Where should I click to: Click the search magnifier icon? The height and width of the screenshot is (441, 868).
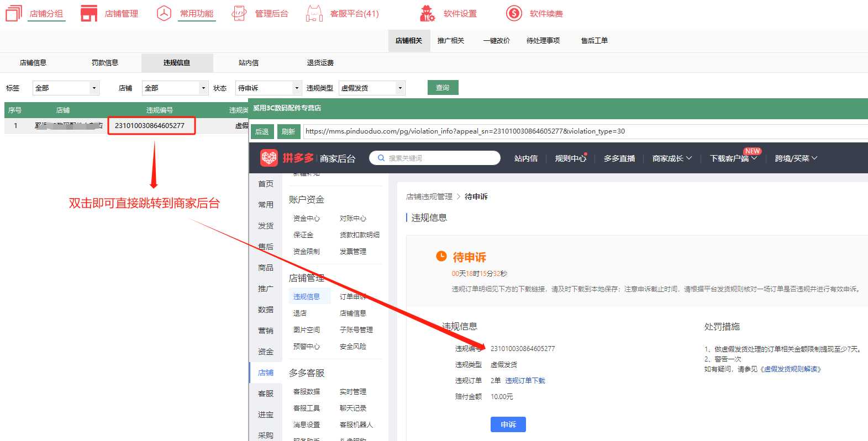[381, 158]
